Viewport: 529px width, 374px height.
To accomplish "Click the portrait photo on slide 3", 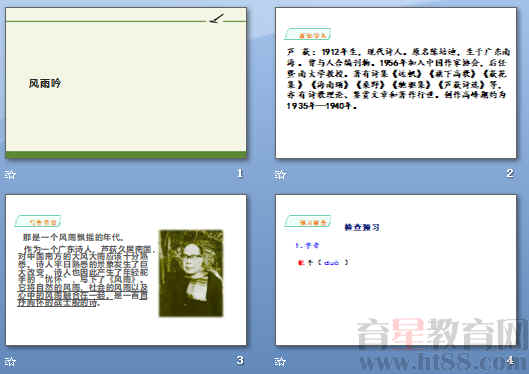I will [x=191, y=273].
